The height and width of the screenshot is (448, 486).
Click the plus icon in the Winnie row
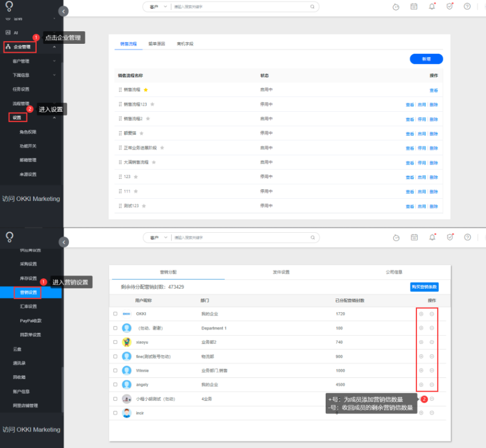click(421, 370)
